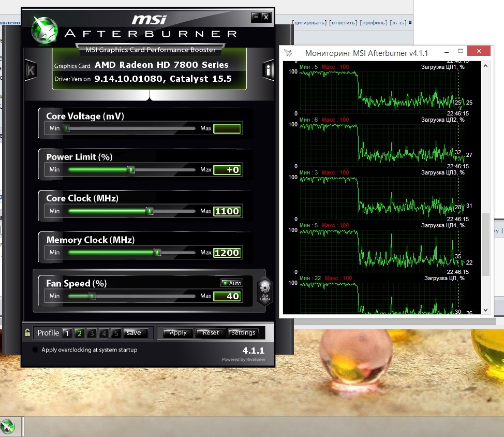
Task: Click the 'цитировать' link in the forum page
Action: 309,22
